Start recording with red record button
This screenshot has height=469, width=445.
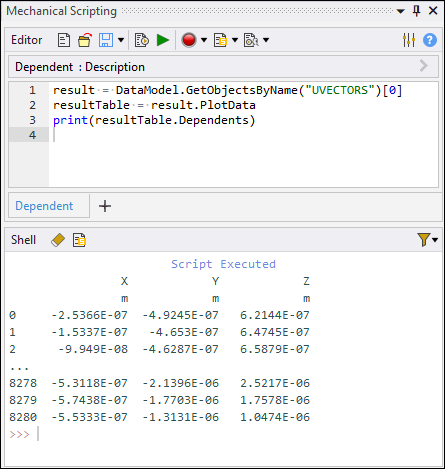(189, 40)
